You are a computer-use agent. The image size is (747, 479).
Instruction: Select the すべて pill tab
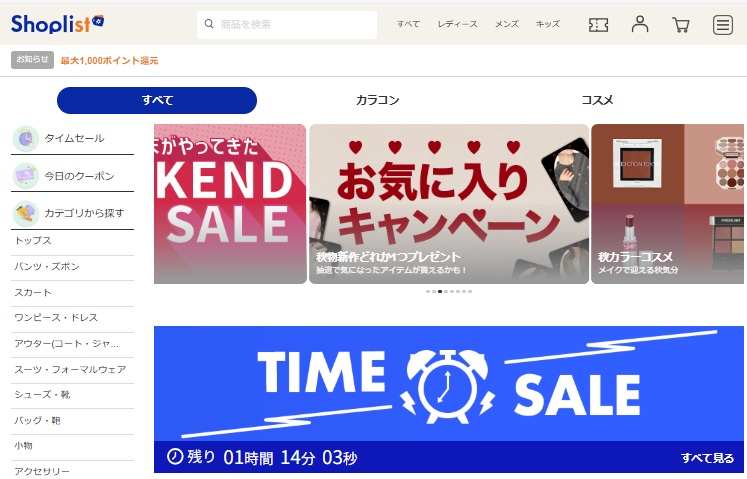point(157,100)
